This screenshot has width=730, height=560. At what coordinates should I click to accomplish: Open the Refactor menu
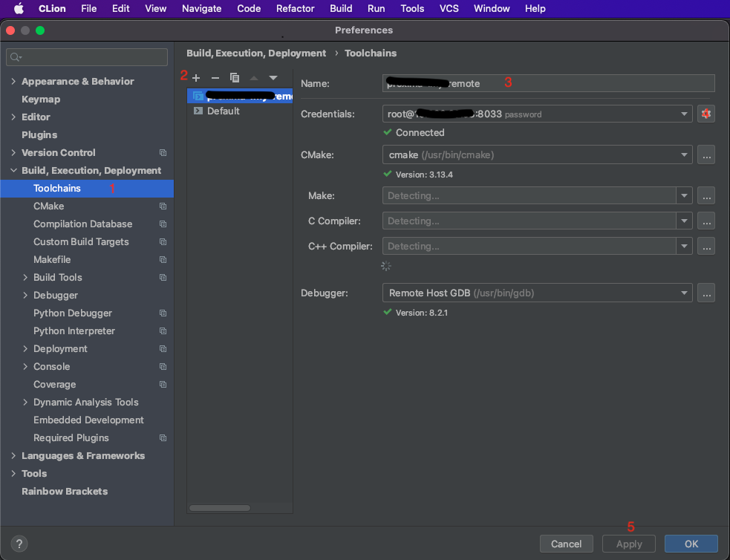(295, 8)
